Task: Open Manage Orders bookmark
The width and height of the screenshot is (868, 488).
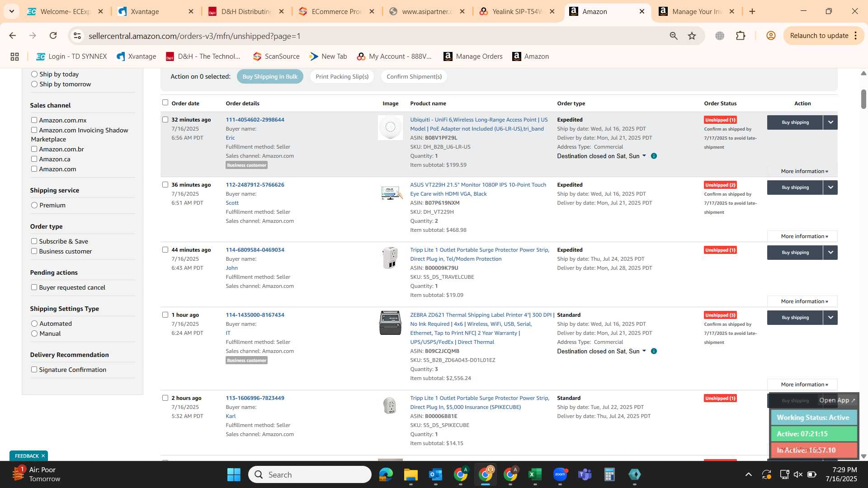Action: 473,56
